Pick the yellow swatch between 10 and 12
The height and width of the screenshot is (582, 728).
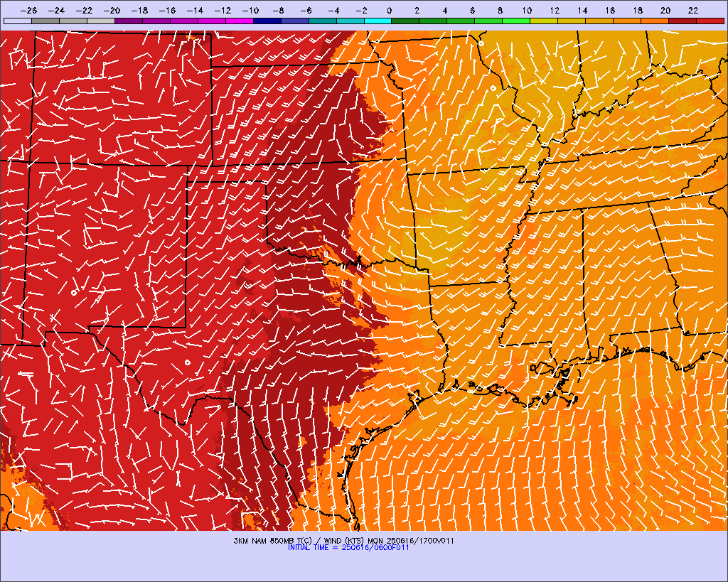coord(544,21)
